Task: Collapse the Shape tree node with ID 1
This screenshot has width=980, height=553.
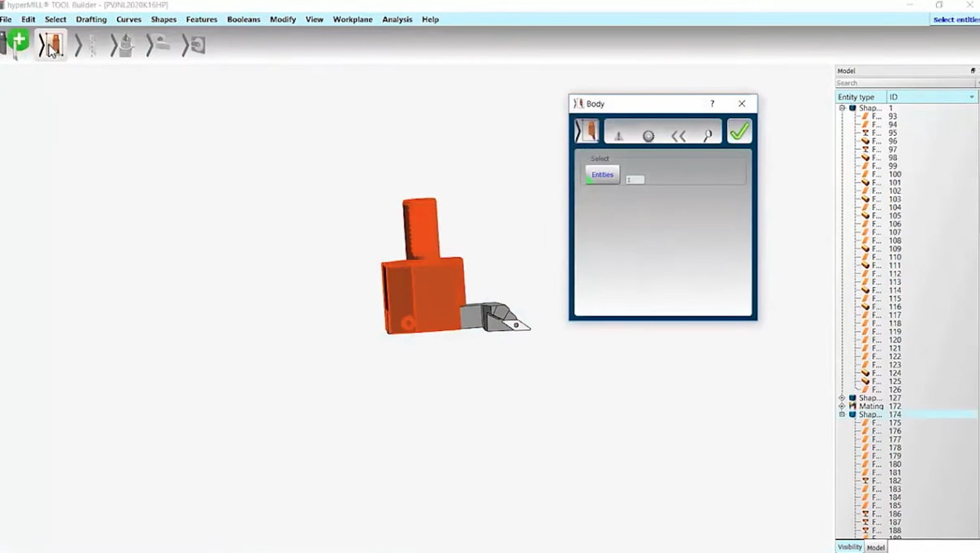Action: coord(842,108)
